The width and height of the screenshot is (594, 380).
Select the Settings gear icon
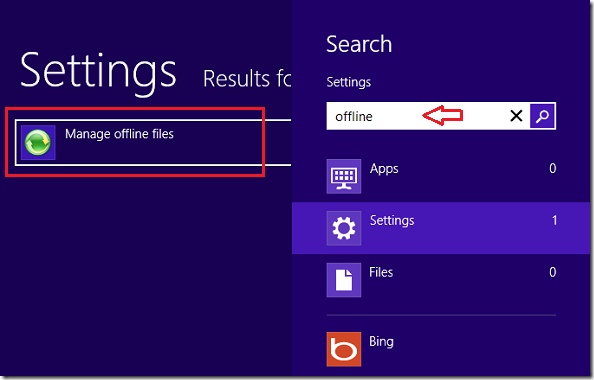pos(344,228)
